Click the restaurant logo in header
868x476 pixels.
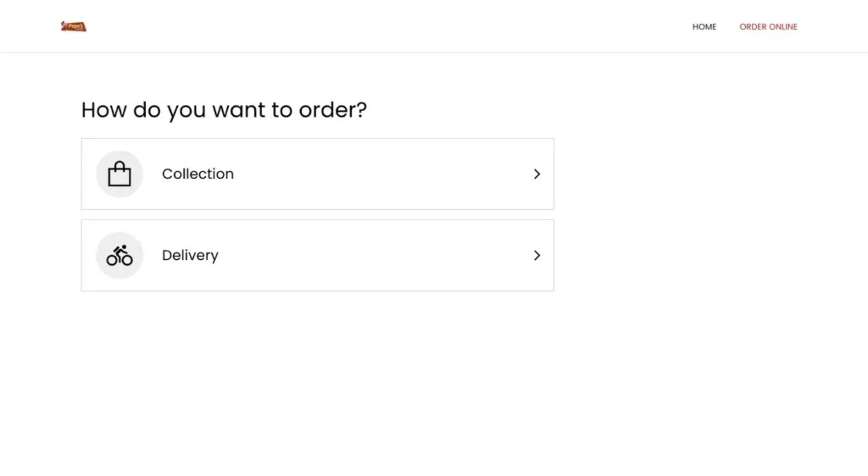tap(74, 26)
